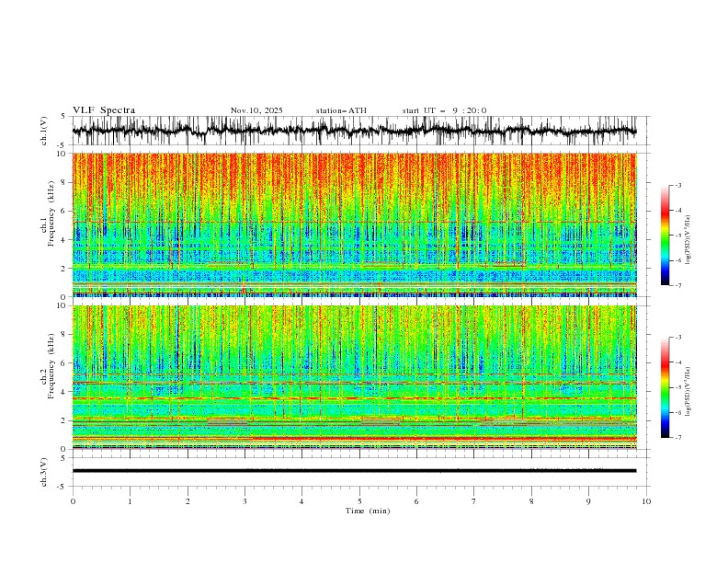Viewport: 728px width, 563px height.
Task: Click time-axis tick label '10' at bottom
Action: [646, 501]
